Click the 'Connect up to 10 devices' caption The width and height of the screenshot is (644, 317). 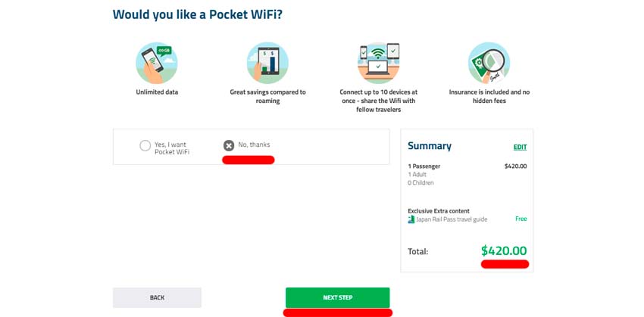point(378,101)
